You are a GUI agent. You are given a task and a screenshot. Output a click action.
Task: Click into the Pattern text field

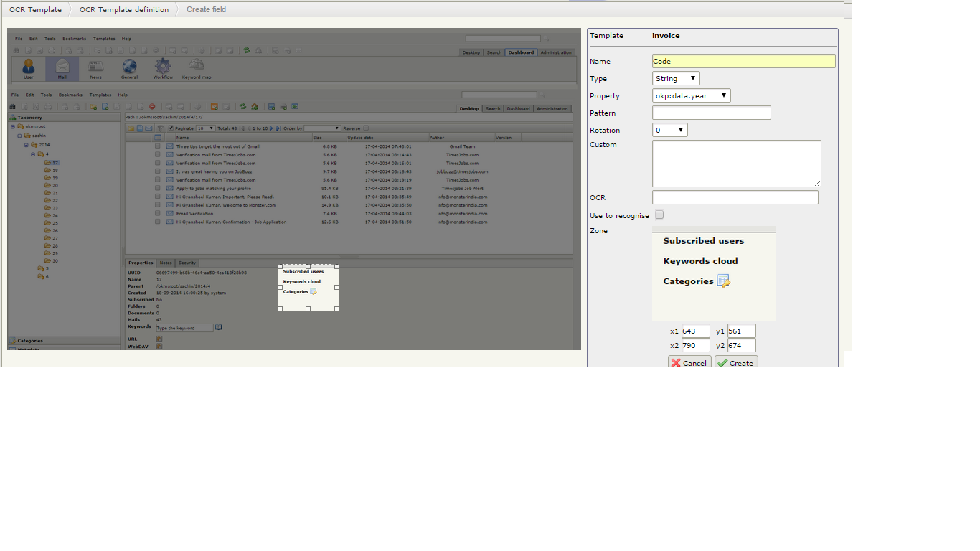click(711, 113)
